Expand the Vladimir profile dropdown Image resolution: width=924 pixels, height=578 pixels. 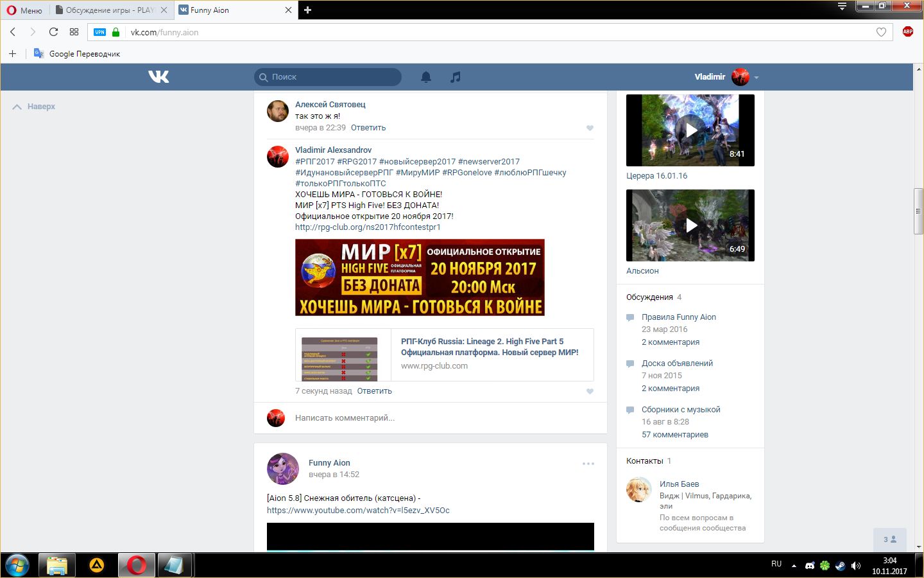coord(757,77)
